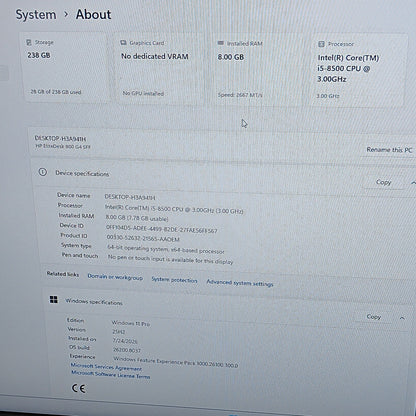Click the Rename this PC button
The image size is (416, 416).
389,150
